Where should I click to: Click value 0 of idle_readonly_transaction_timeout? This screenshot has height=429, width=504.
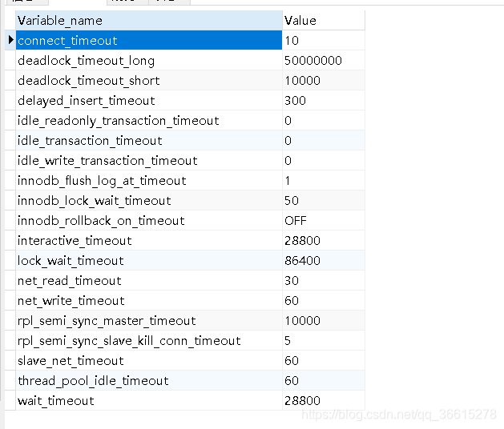(324, 120)
